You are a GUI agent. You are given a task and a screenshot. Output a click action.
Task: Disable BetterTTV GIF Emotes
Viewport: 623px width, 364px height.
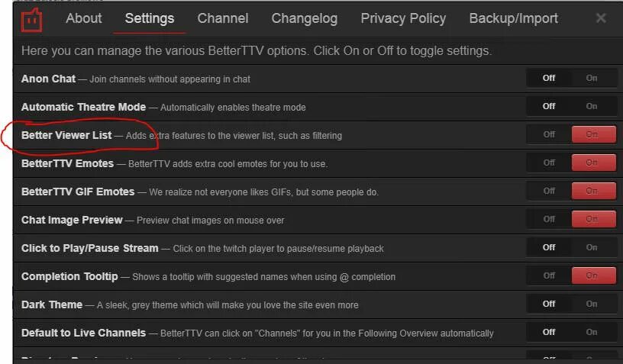(549, 191)
